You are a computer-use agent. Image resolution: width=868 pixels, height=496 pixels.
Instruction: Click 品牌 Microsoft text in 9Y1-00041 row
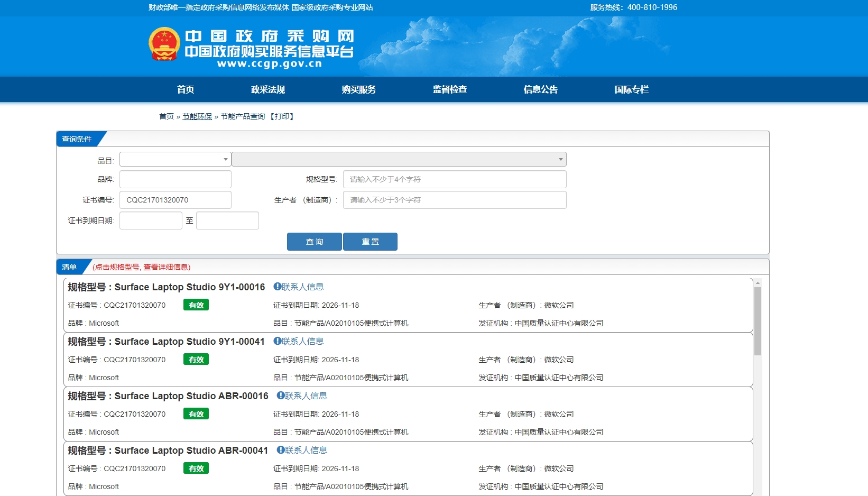(94, 378)
